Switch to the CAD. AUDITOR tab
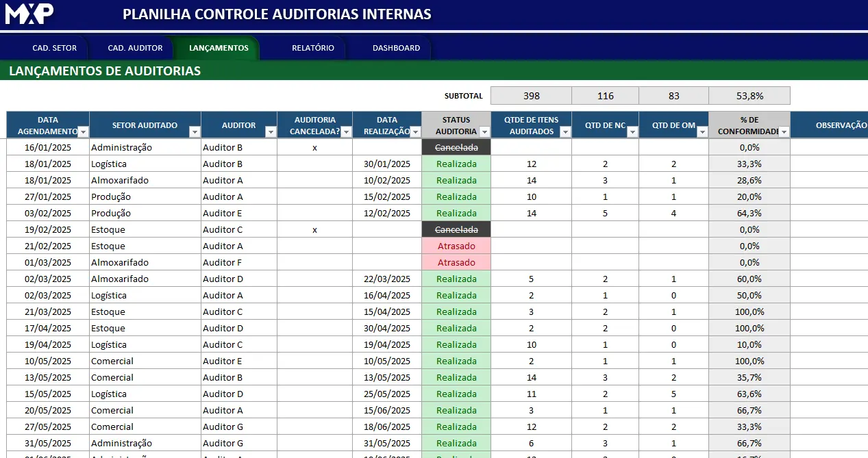The width and height of the screenshot is (868, 458). click(x=135, y=48)
